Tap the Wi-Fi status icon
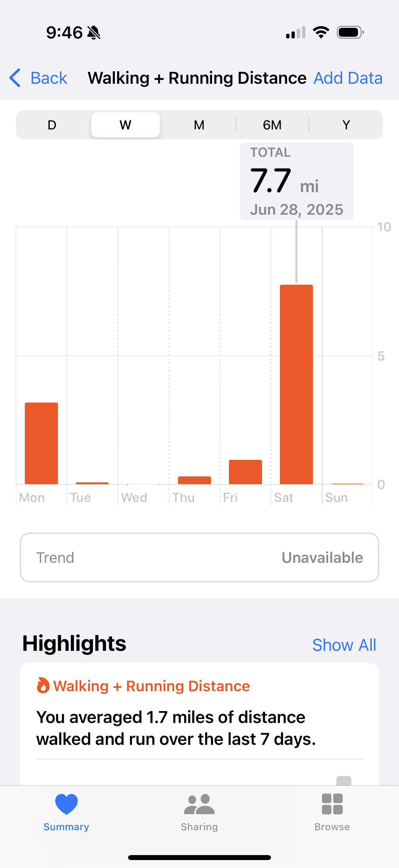Screen dimensions: 399x868 tap(321, 33)
